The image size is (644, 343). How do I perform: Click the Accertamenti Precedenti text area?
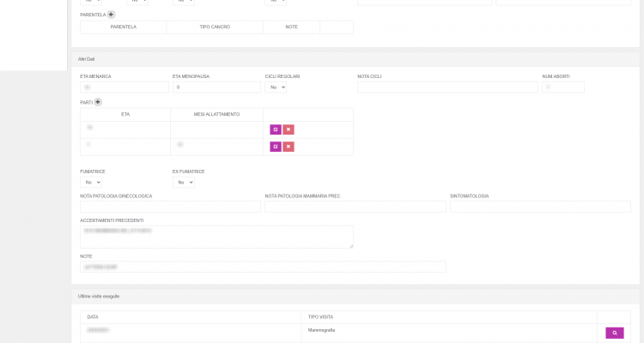point(216,237)
